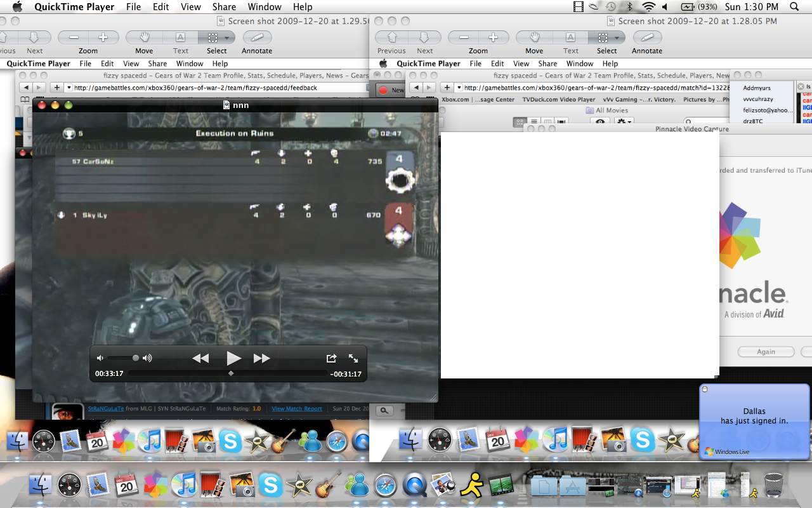Close the Windows Live sign-in notification
This screenshot has width=812, height=508.
click(705, 389)
